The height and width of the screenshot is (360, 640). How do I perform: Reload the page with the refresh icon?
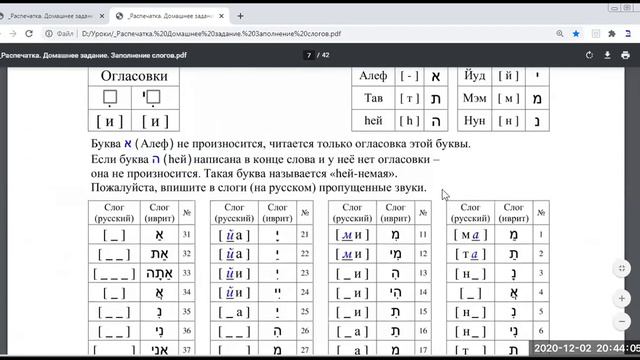point(29,33)
